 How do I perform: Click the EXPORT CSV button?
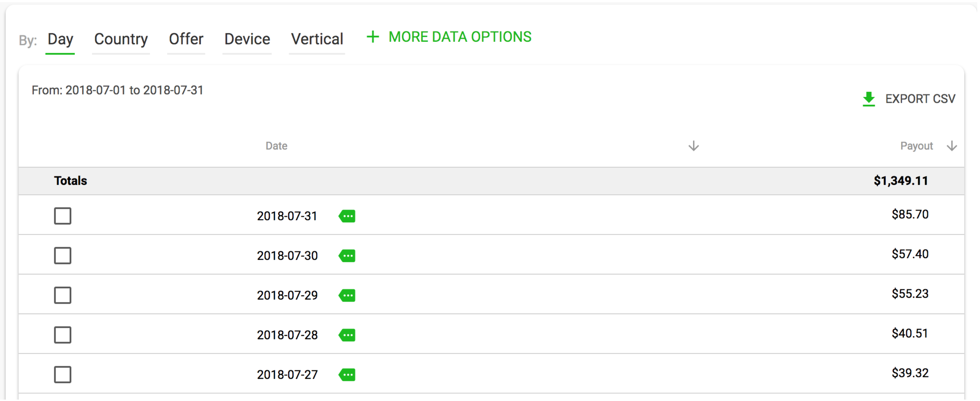[x=908, y=99]
